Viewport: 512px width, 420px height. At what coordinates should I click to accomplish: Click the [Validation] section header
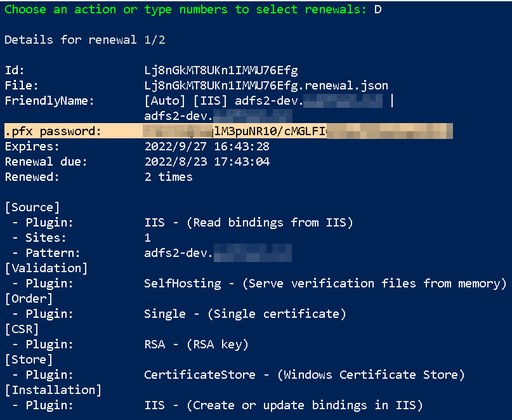click(46, 268)
